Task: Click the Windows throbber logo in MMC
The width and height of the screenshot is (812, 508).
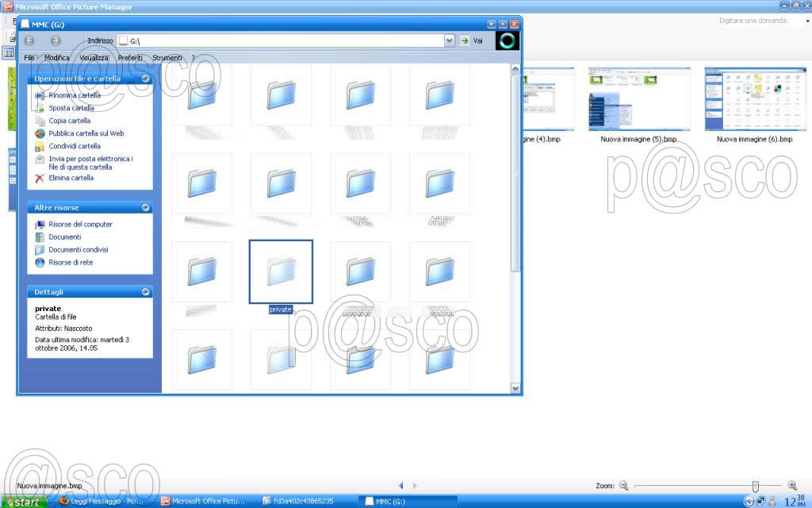Action: 507,40
